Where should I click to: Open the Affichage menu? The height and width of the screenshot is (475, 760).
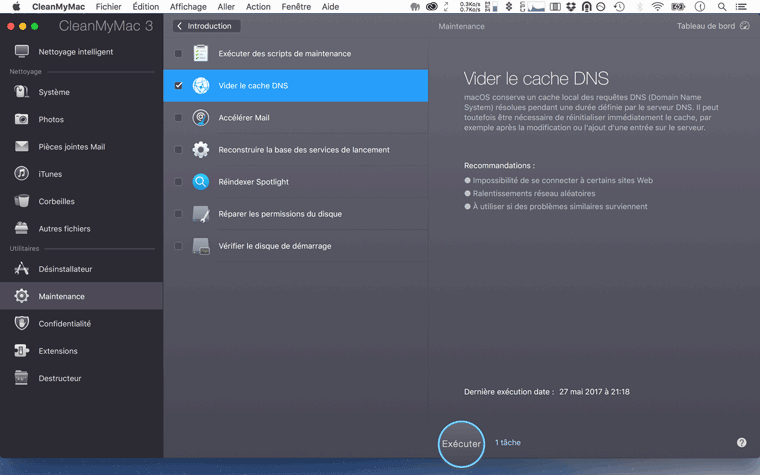188,7
